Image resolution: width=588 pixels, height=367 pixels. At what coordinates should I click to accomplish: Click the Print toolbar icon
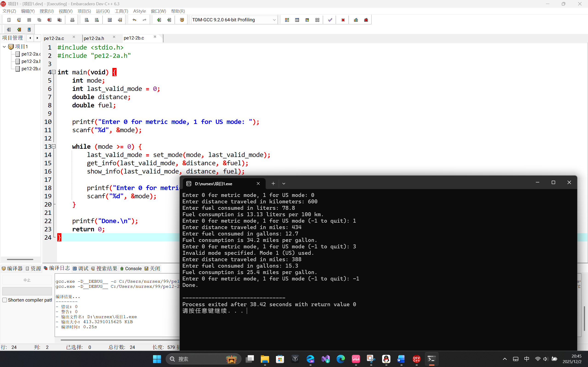tap(72, 20)
